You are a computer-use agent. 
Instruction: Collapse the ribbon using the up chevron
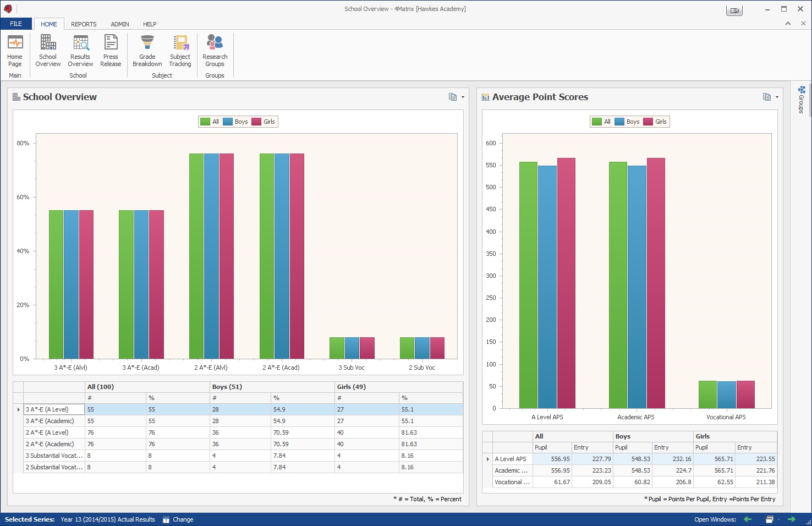pyautogui.click(x=788, y=24)
